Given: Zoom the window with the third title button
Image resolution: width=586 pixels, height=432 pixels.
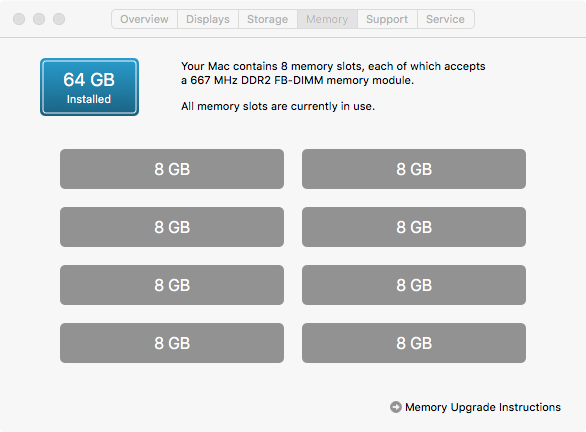Looking at the screenshot, I should (x=59, y=19).
